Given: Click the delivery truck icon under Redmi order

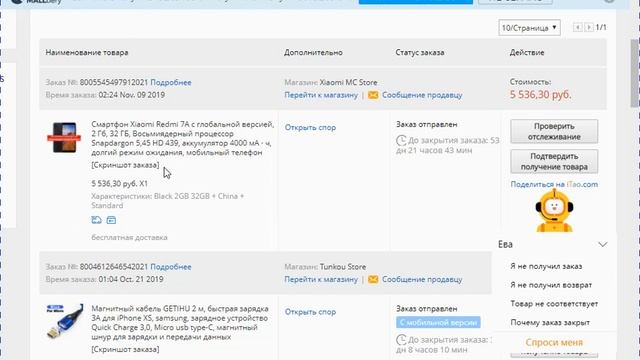Looking at the screenshot, I should point(97,220).
